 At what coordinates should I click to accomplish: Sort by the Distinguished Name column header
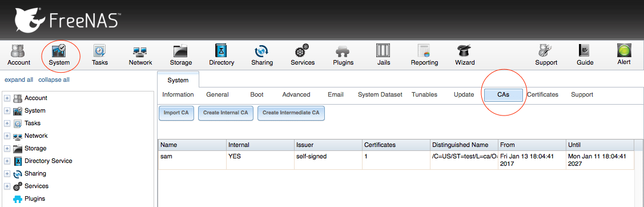(464, 145)
